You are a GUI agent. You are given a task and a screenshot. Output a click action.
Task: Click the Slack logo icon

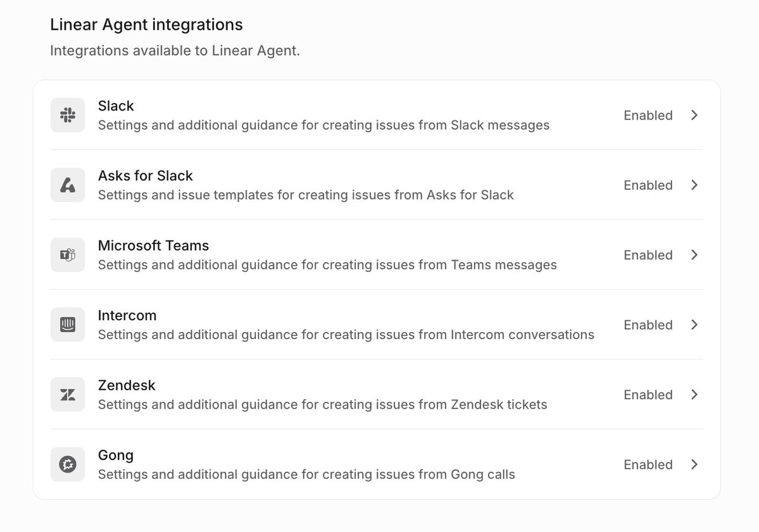68,115
